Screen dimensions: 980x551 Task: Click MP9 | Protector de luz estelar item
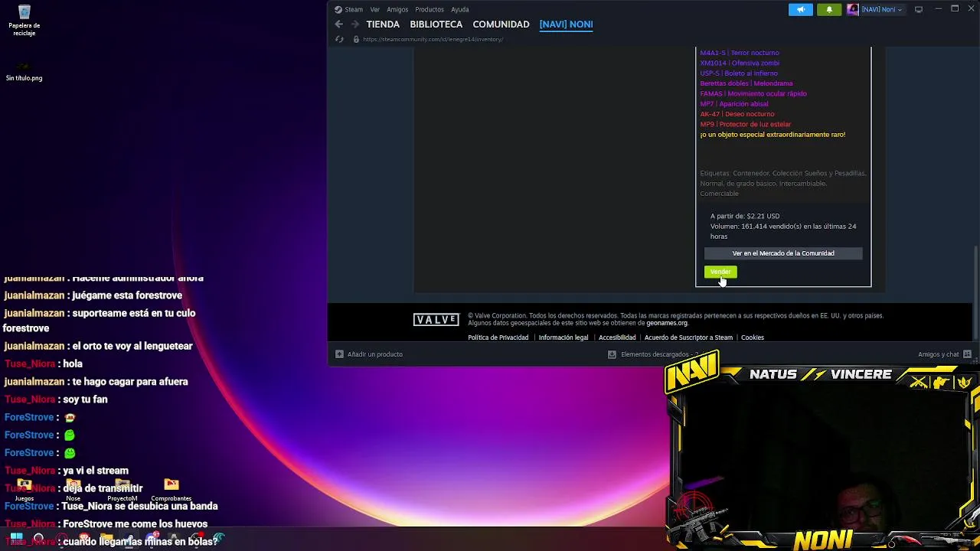tap(746, 124)
